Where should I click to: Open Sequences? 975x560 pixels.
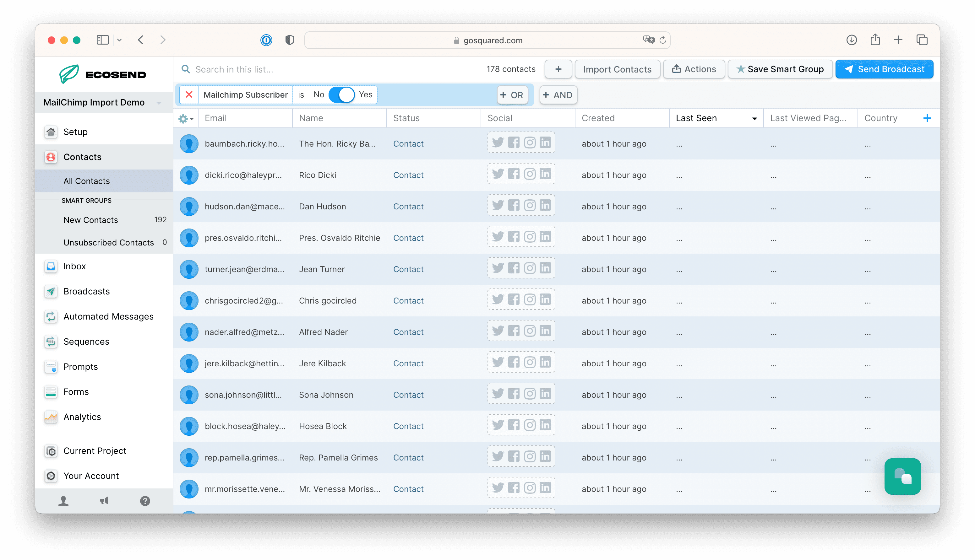click(x=104, y=342)
